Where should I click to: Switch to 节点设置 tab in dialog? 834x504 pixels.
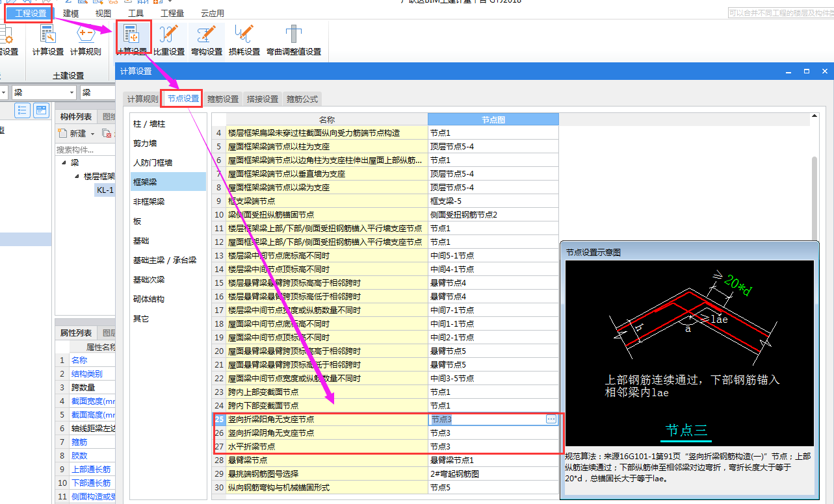(x=183, y=99)
